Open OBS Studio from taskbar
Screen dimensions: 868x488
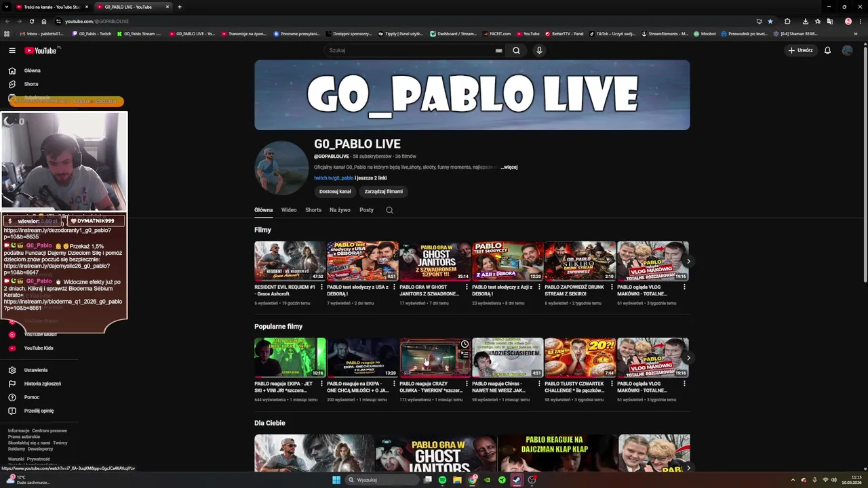(x=532, y=480)
